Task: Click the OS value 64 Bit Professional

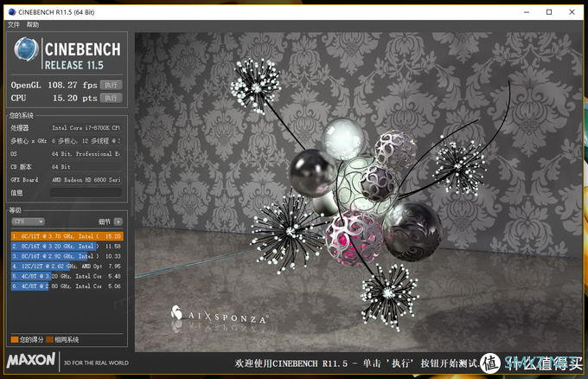Action: (86, 153)
